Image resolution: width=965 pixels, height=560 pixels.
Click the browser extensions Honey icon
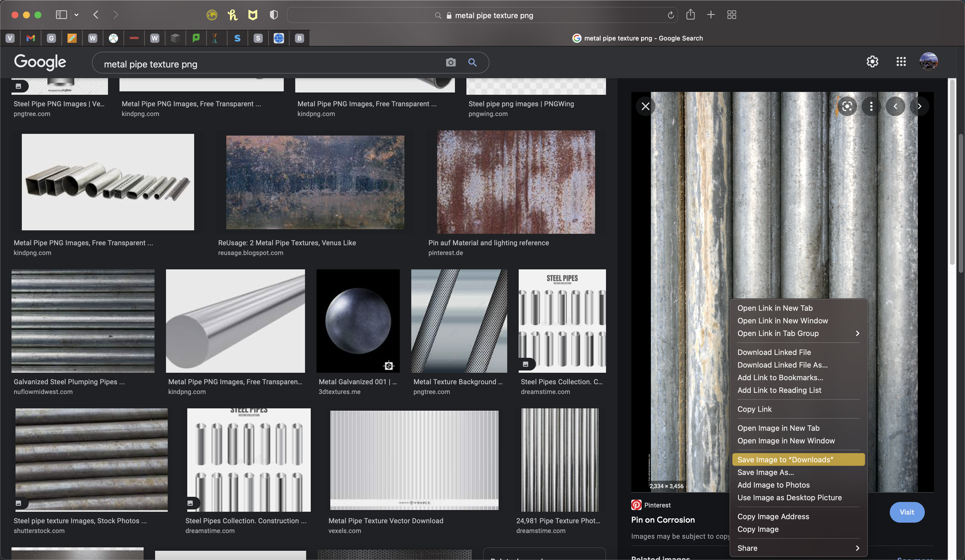(x=232, y=15)
